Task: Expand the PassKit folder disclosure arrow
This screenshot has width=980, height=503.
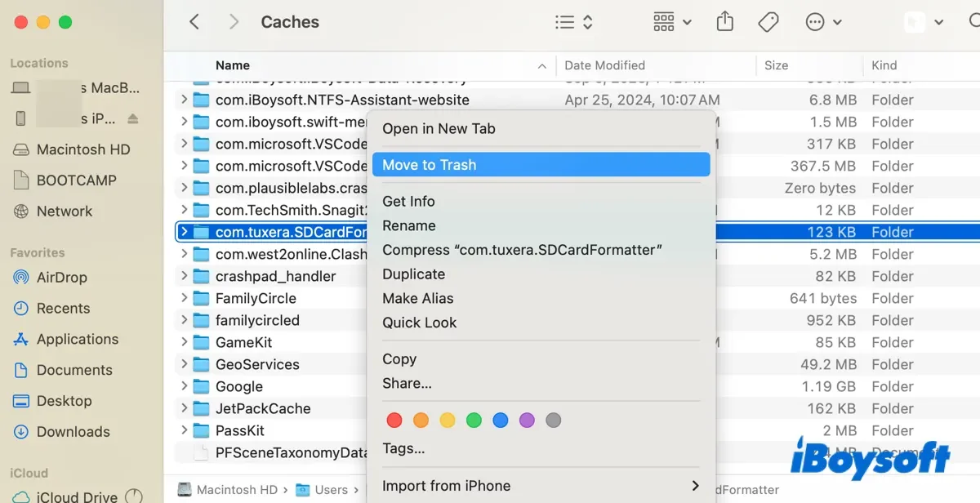Action: point(184,430)
